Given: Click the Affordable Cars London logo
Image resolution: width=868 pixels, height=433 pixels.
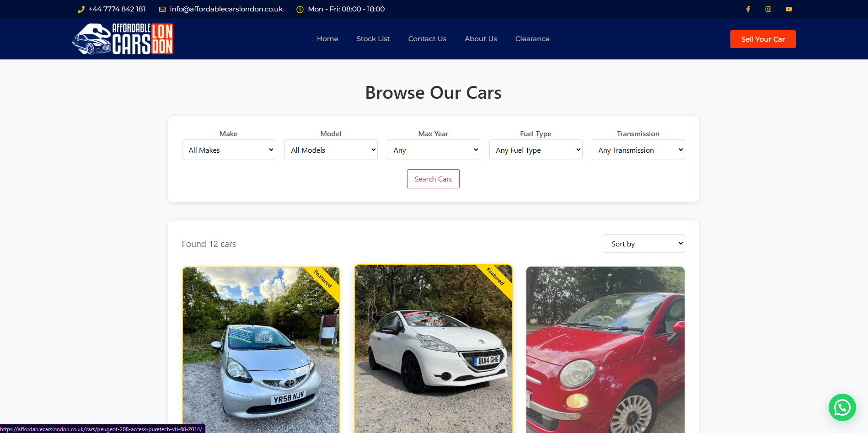Looking at the screenshot, I should (123, 39).
